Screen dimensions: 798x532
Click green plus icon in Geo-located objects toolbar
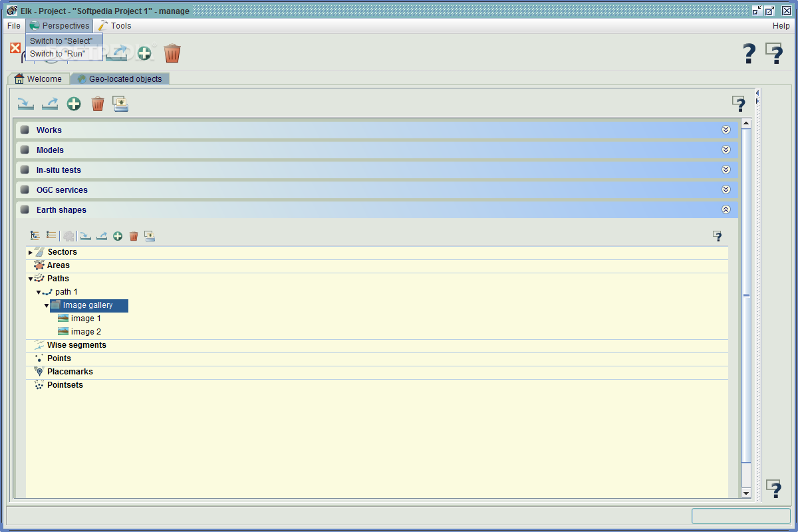pyautogui.click(x=74, y=104)
